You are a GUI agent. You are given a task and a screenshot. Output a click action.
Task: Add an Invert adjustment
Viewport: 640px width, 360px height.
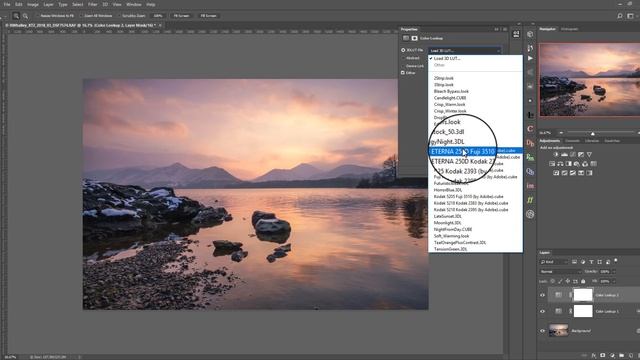click(x=556, y=173)
